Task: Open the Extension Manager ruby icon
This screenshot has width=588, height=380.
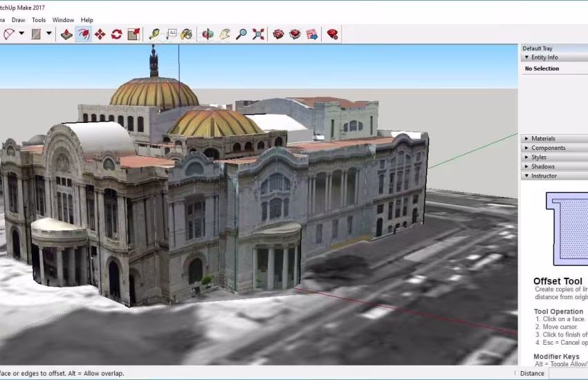Action: coord(332,35)
